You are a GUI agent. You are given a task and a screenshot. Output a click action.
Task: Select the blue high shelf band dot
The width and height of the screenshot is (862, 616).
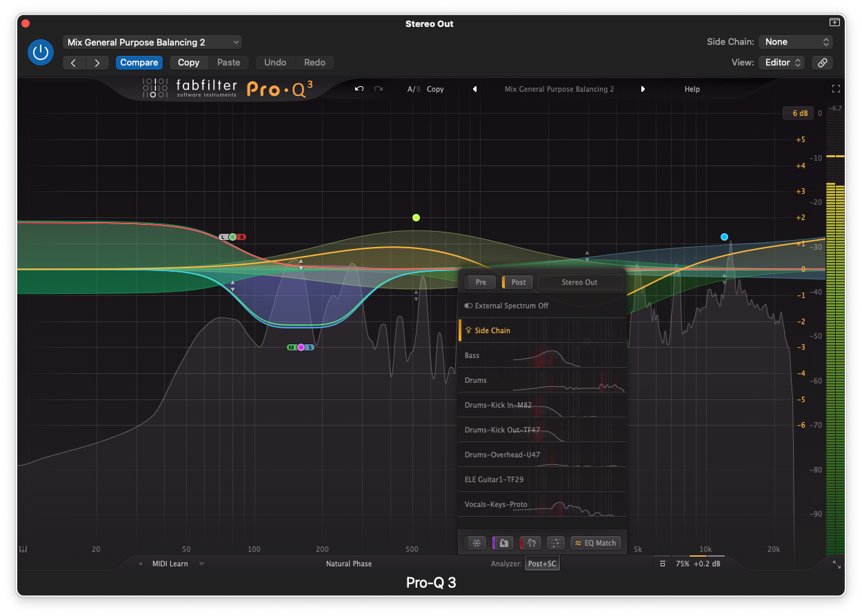(724, 237)
